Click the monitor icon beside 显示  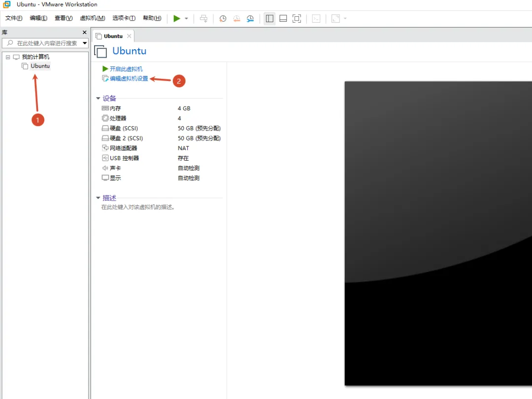[105, 178]
